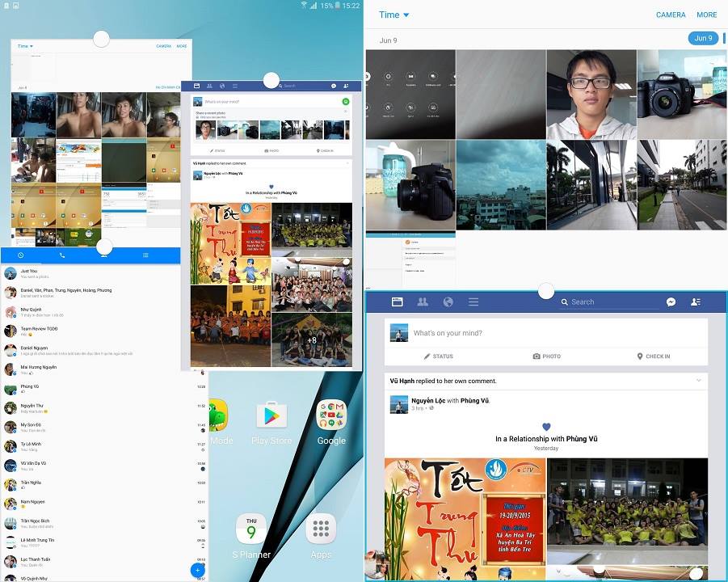The height and width of the screenshot is (582, 728).
Task: Open Apps drawer on home screen
Action: pos(321,536)
